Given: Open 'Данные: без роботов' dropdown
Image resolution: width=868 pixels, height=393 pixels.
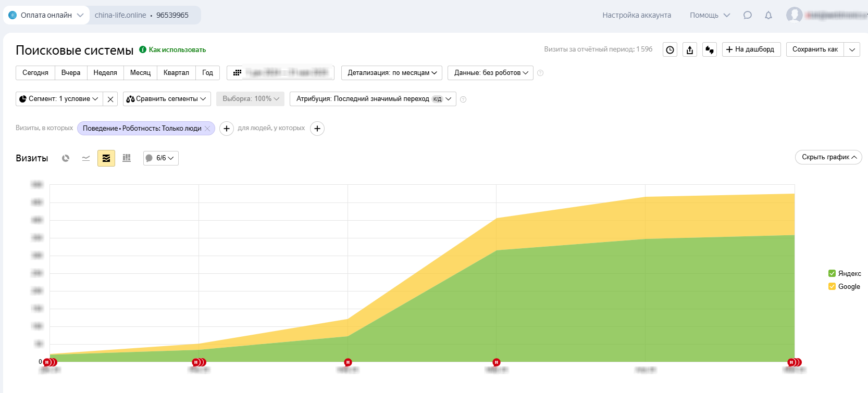Looking at the screenshot, I should point(490,73).
